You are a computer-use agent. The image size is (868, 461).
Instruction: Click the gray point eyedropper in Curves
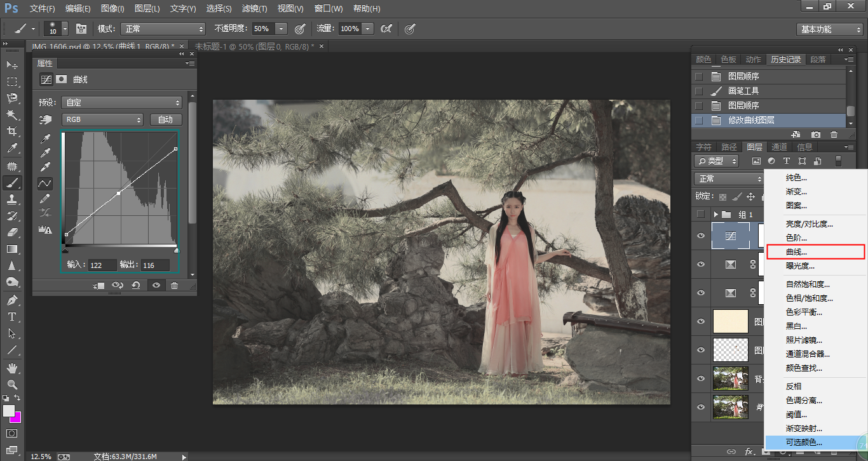point(45,153)
